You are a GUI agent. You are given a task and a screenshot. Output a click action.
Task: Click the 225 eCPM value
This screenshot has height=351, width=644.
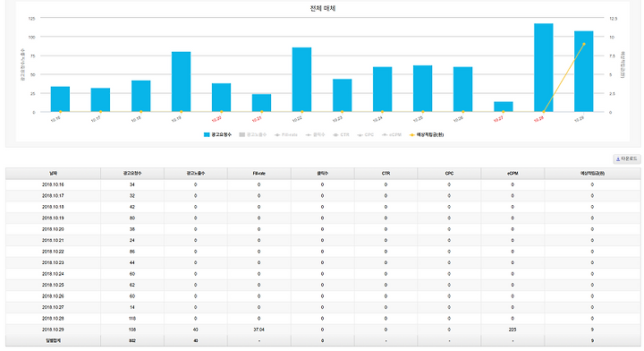(513, 330)
